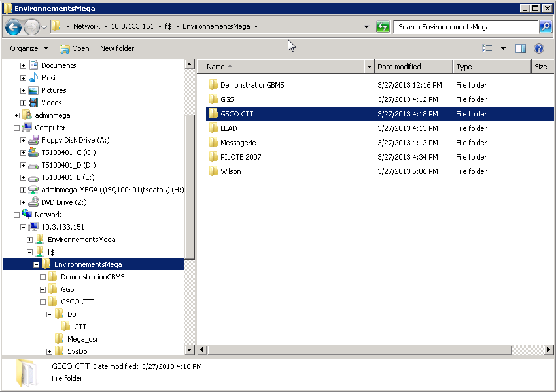Expand the DemonstrationGBMS tree node

click(43, 277)
